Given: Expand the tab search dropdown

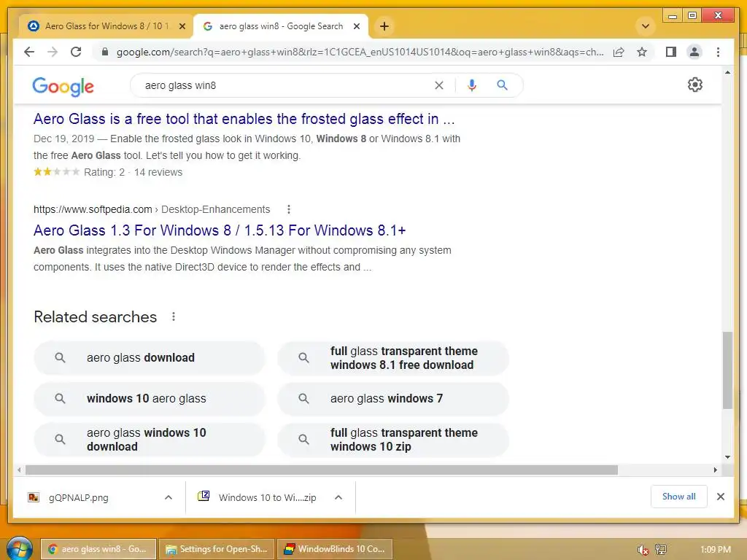Looking at the screenshot, I should pos(646,26).
